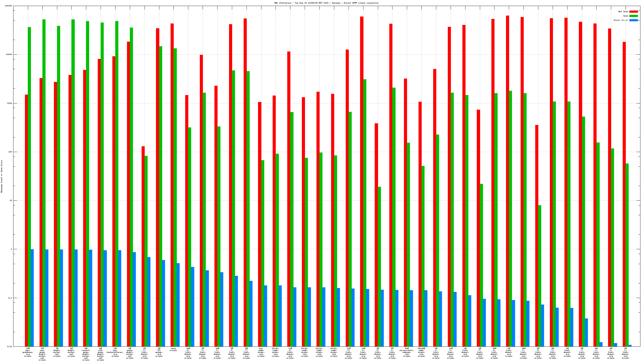644x362 pixels.
Task: Click the 100000 tick label on Y-axis
Action: (8, 6)
